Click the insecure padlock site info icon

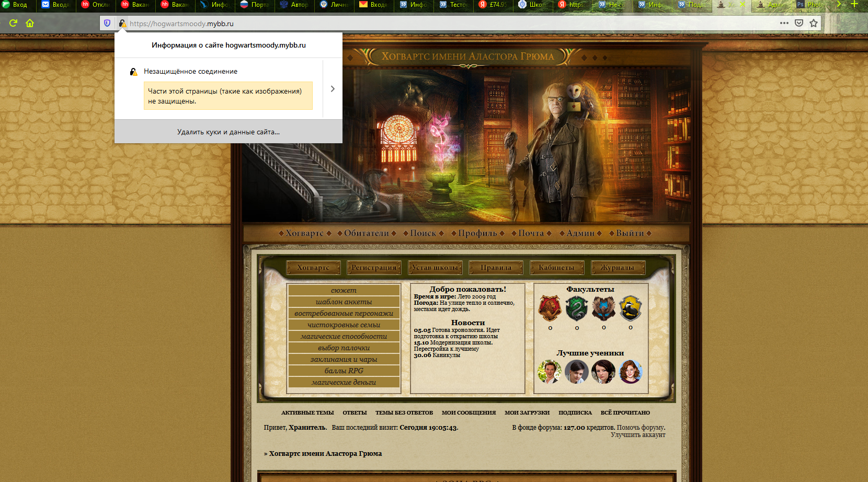coord(122,23)
